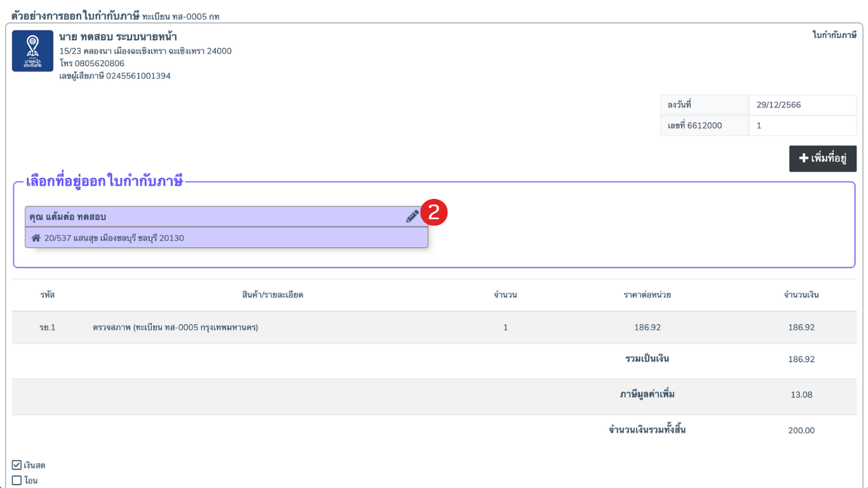Click the company name นาย ทดสอบ ระบบนายหน้า
This screenshot has height=488, width=868.
118,37
